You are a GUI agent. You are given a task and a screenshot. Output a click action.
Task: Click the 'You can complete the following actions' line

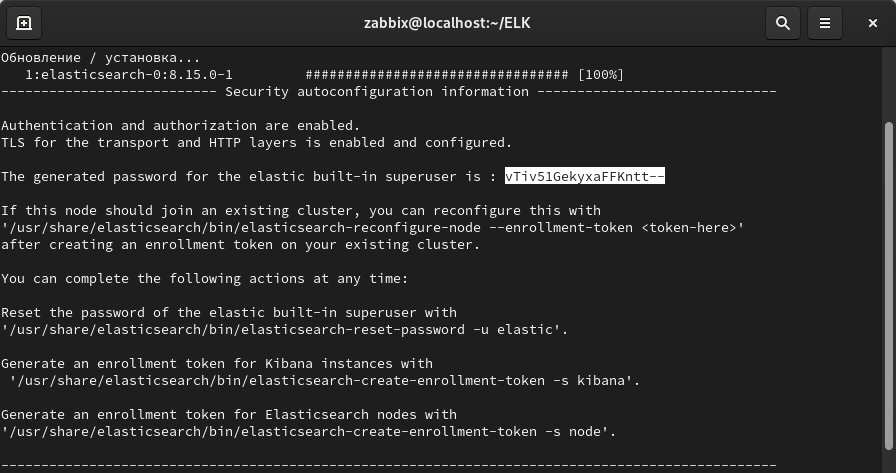[204, 279]
